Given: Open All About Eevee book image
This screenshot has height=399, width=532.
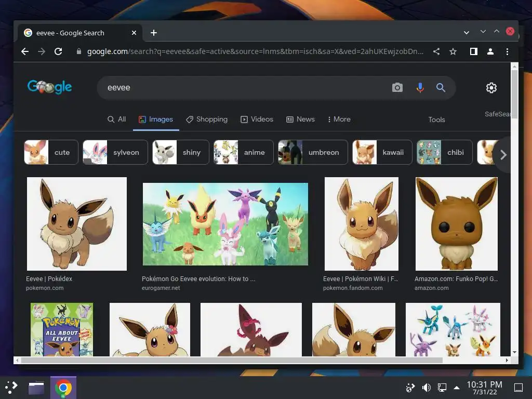Looking at the screenshot, I should pos(62,329).
